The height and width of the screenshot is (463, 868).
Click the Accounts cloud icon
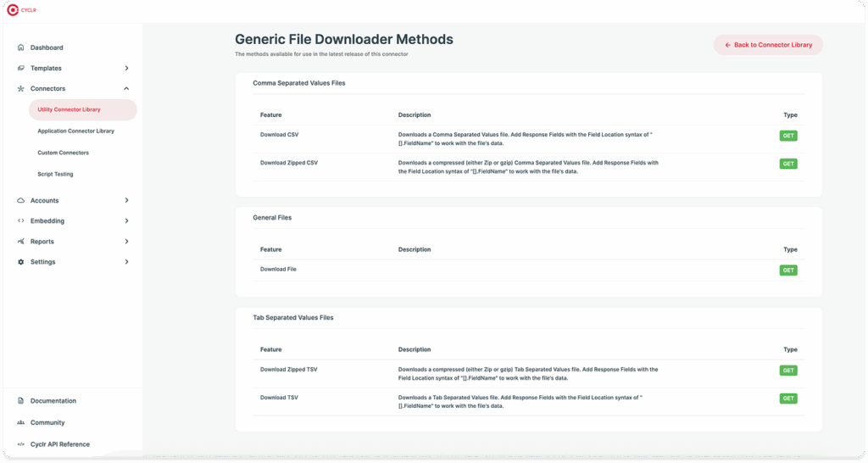pos(21,200)
